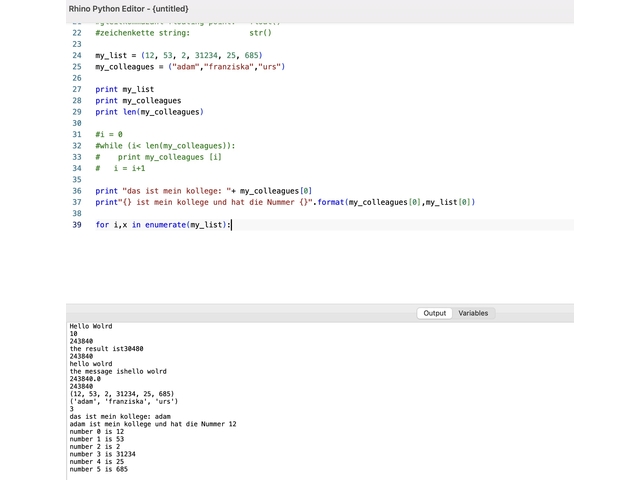The image size is (640, 480).
Task: Click 'number 5 is 685' output line
Action: pyautogui.click(x=98, y=469)
